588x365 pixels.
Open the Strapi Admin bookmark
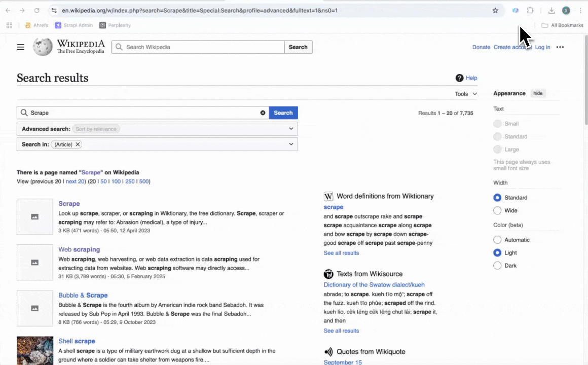click(74, 25)
